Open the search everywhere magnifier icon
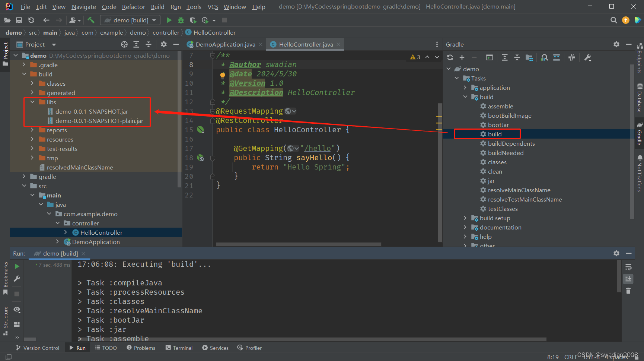644x361 pixels. [613, 20]
